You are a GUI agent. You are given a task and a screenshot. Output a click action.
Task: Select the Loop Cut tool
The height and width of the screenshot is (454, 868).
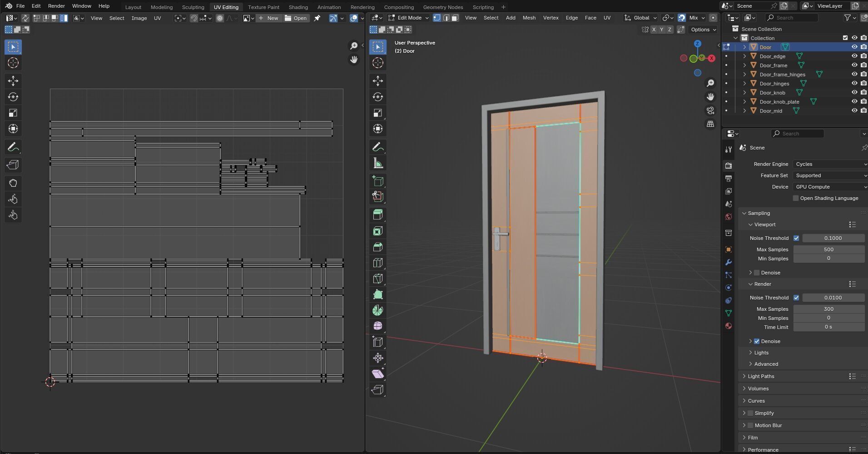(377, 263)
